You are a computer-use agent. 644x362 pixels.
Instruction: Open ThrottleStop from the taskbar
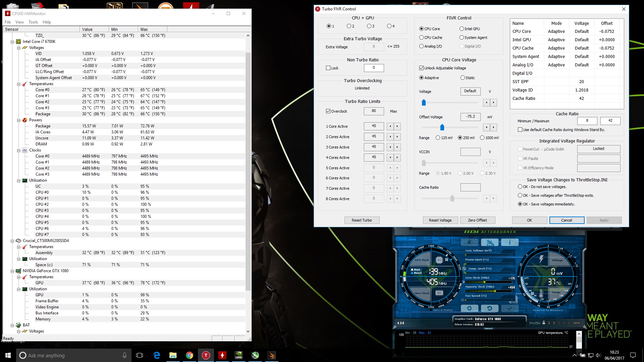pyautogui.click(x=206, y=355)
